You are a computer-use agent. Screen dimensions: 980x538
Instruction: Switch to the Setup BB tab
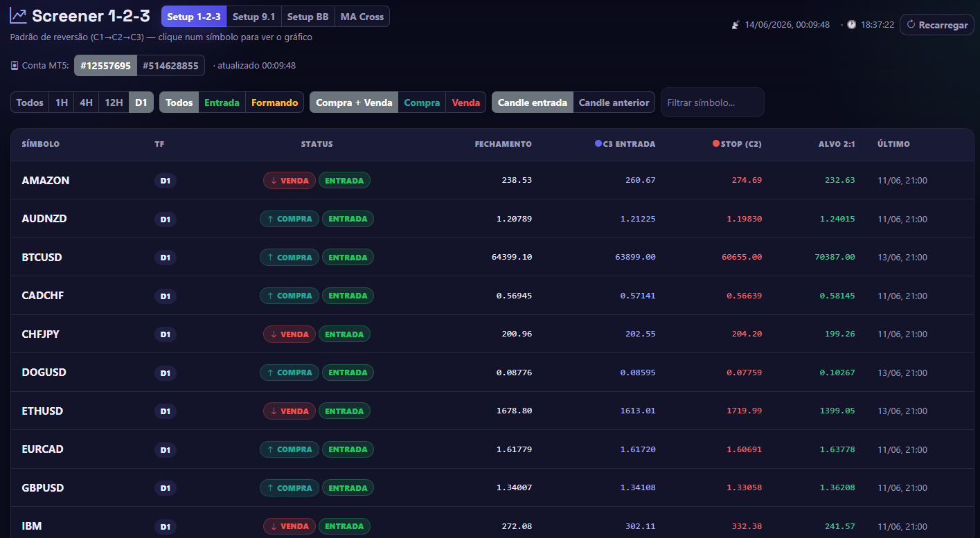308,17
